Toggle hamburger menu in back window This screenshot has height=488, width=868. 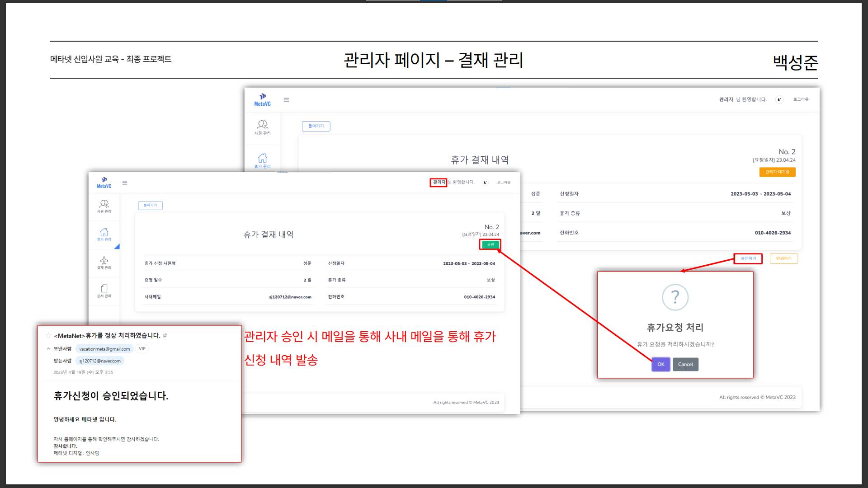(x=286, y=100)
